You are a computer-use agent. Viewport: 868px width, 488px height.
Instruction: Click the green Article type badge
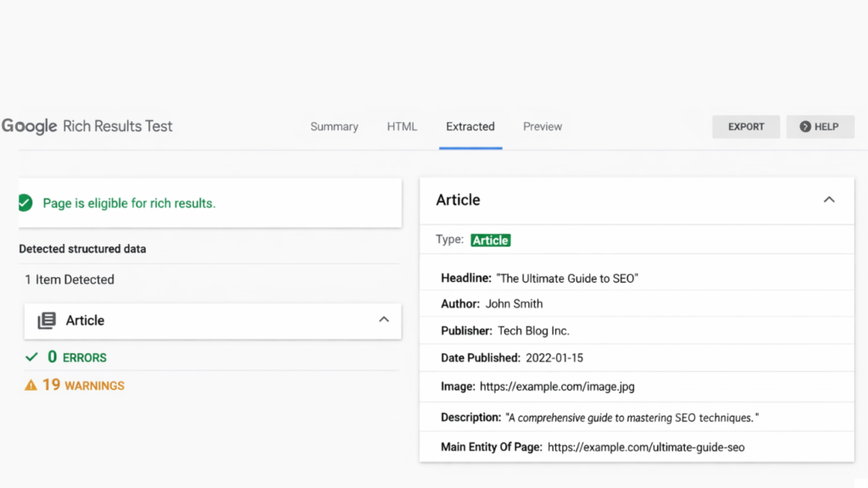pyautogui.click(x=490, y=240)
